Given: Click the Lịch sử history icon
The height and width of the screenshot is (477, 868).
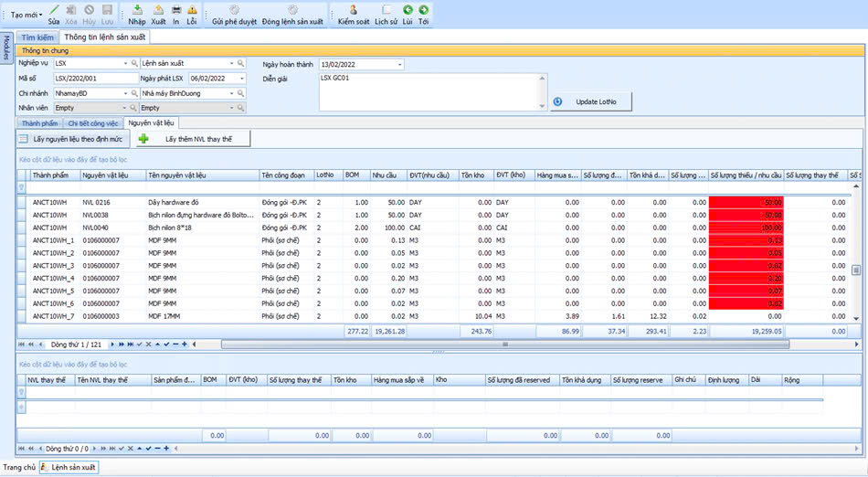Looking at the screenshot, I should [386, 10].
